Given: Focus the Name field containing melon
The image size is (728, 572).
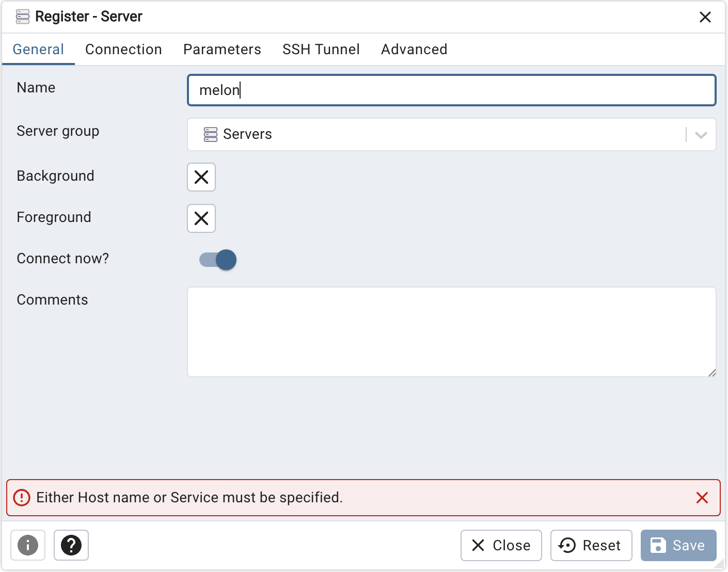Looking at the screenshot, I should [x=452, y=90].
